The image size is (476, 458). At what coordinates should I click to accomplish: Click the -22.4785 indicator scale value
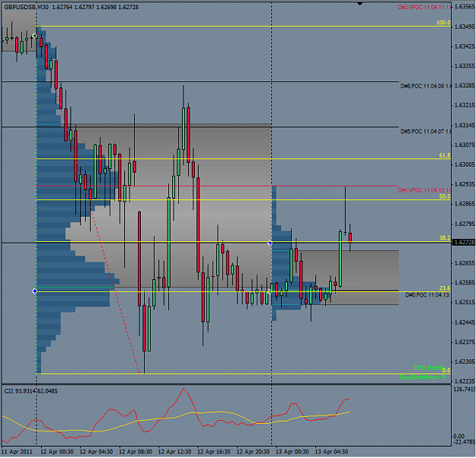click(x=465, y=442)
